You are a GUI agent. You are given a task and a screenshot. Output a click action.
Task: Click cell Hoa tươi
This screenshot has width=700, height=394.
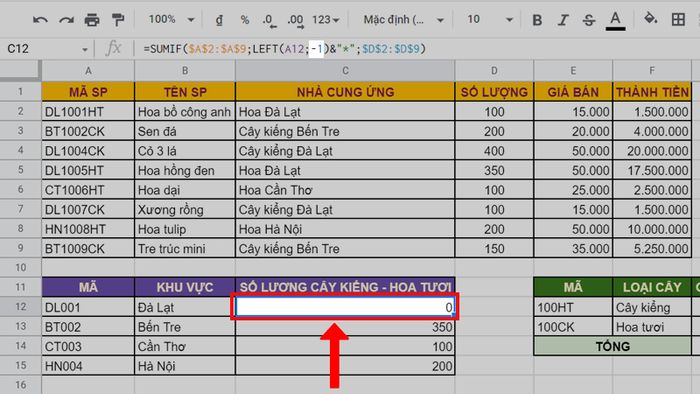click(652, 327)
